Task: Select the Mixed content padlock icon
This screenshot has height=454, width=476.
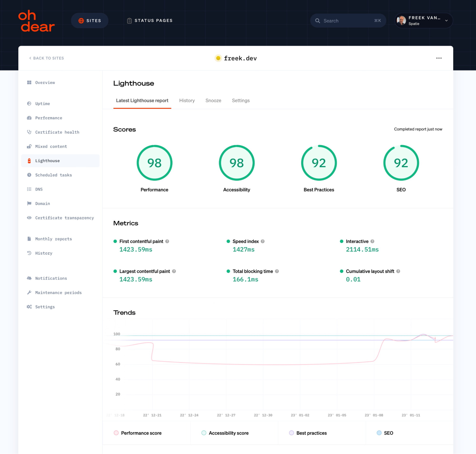Action: [x=29, y=146]
